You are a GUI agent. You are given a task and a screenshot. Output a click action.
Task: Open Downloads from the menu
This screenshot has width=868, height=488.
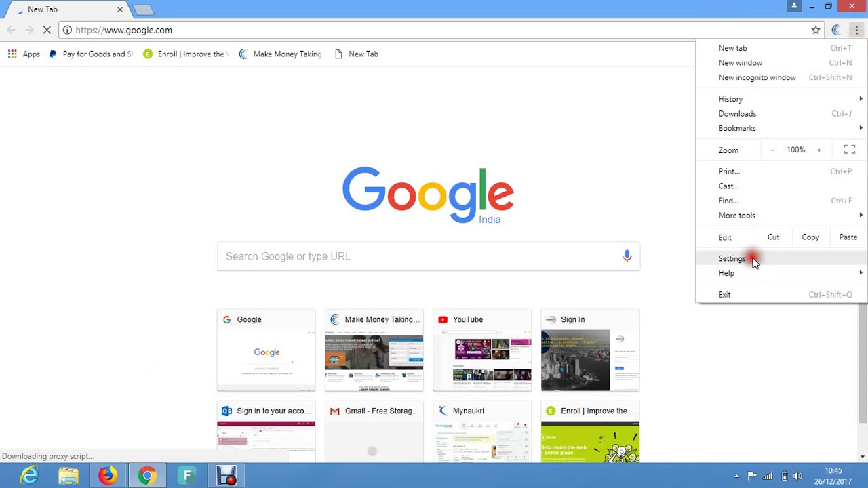coord(782,114)
